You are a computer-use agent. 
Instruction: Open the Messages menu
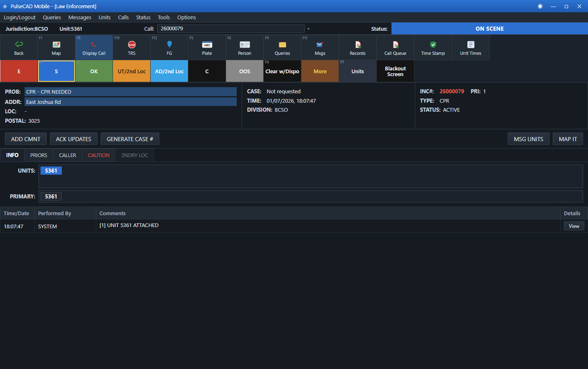pyautogui.click(x=80, y=17)
